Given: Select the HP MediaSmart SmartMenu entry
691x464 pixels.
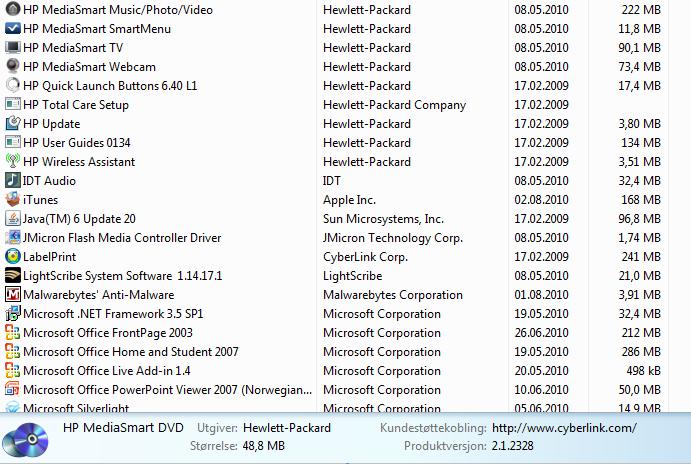Looking at the screenshot, I should tap(97, 29).
